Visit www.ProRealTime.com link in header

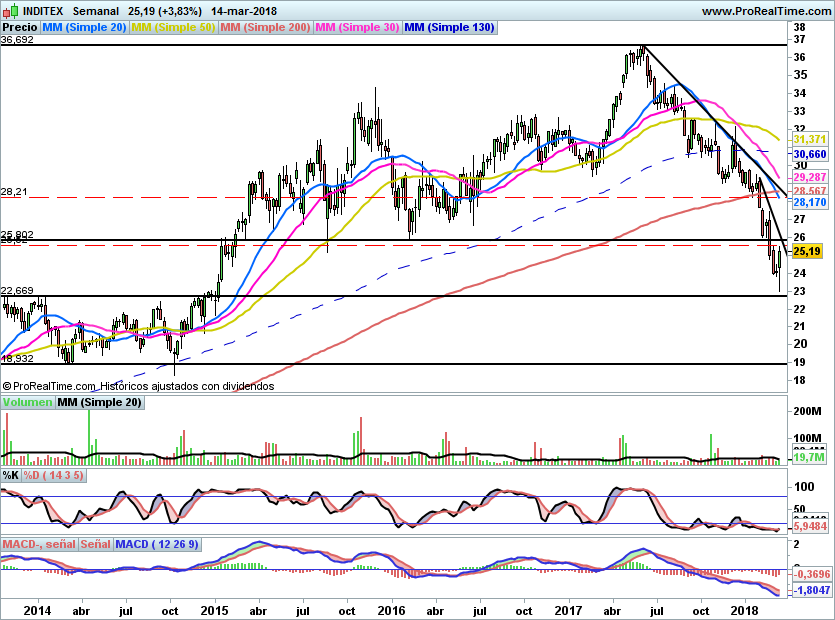tap(767, 11)
